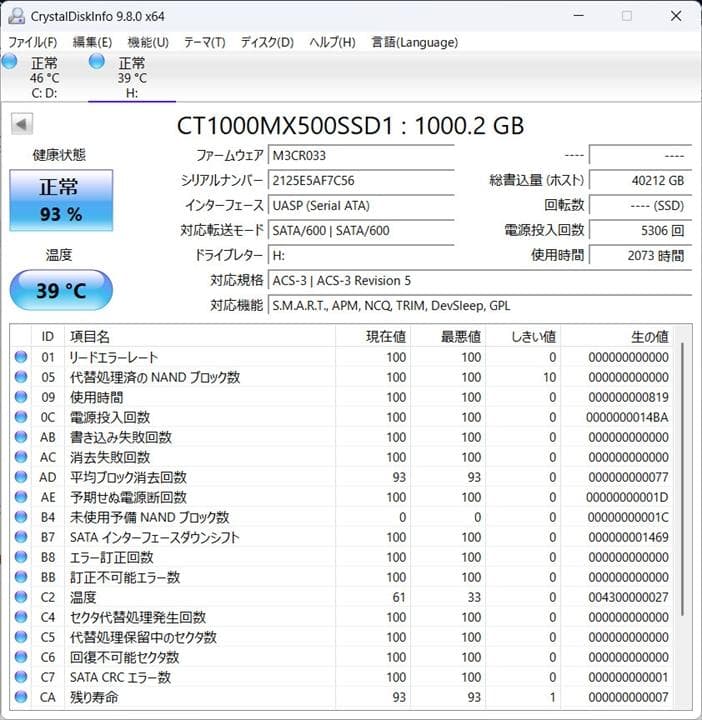
Task: Click the title CT1000MX500SSD1 : 1000.2 GB
Action: 350,125
